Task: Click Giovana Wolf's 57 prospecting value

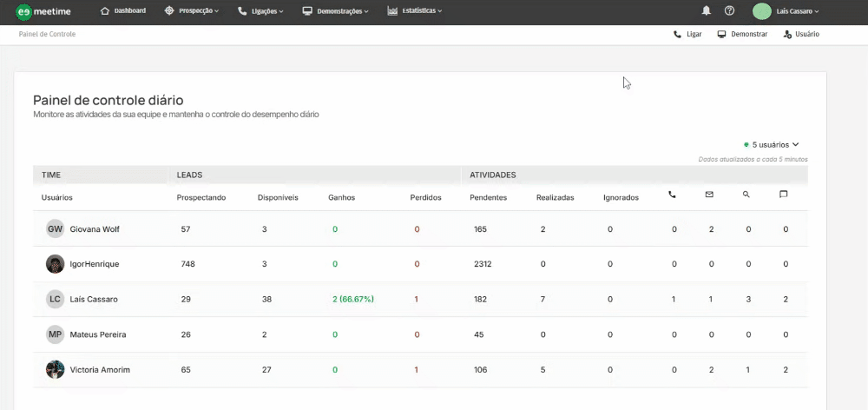Action: 186,229
